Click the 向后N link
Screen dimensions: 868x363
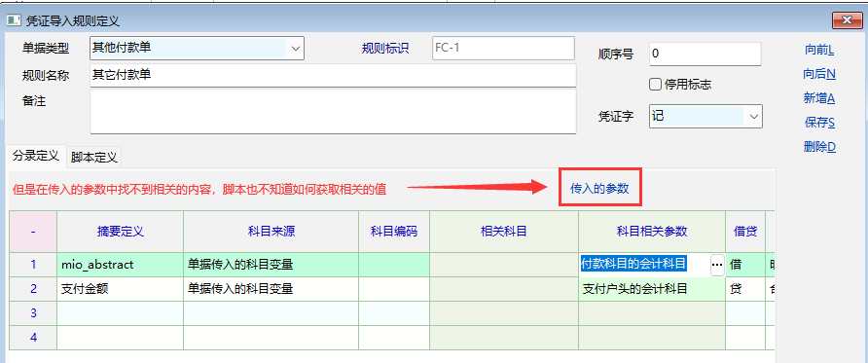coord(819,74)
